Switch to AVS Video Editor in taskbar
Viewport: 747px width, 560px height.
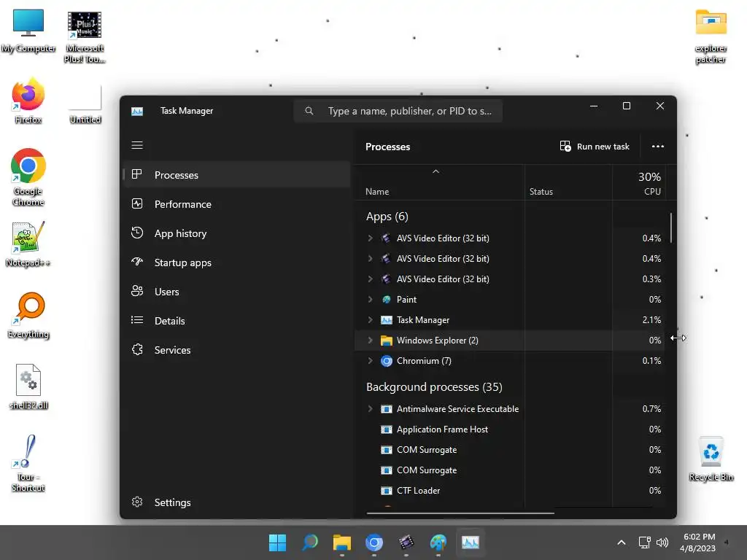(406, 542)
